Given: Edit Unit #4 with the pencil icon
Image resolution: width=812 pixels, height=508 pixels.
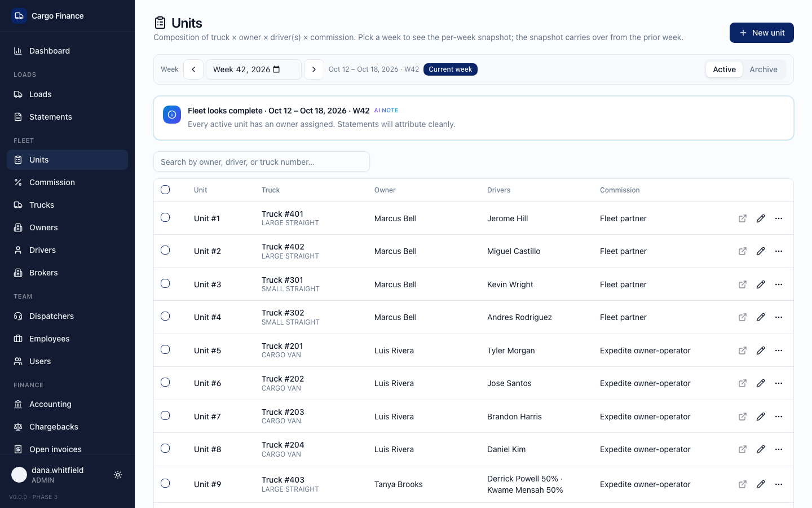Looking at the screenshot, I should click(761, 317).
